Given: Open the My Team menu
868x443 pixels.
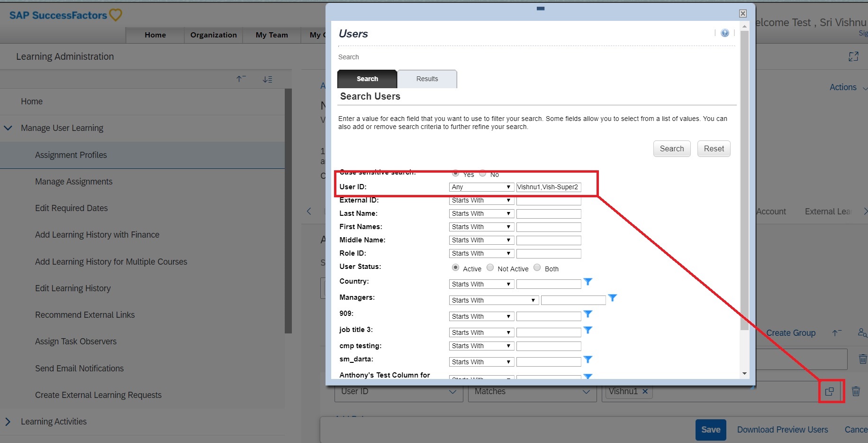Looking at the screenshot, I should (x=271, y=35).
